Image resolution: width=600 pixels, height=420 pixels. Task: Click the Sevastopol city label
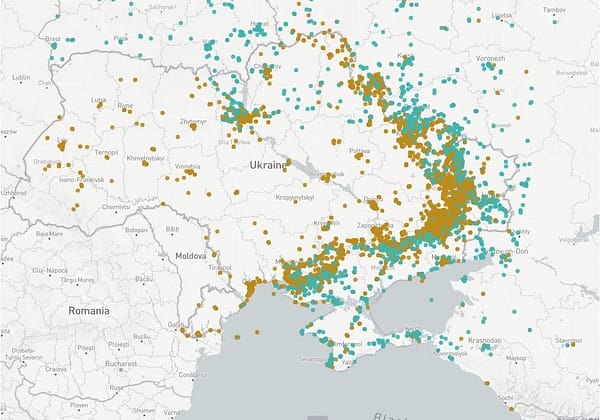[x=316, y=357]
